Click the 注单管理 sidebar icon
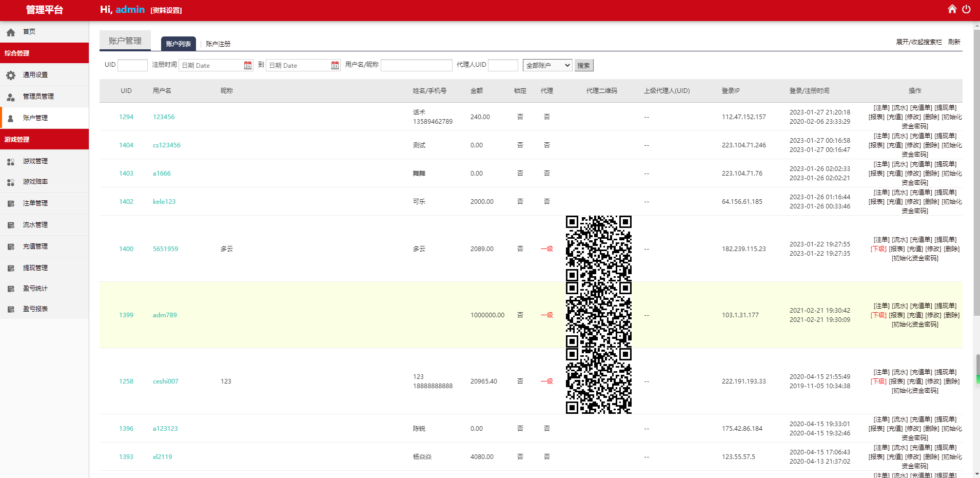The image size is (980, 478). 11,204
